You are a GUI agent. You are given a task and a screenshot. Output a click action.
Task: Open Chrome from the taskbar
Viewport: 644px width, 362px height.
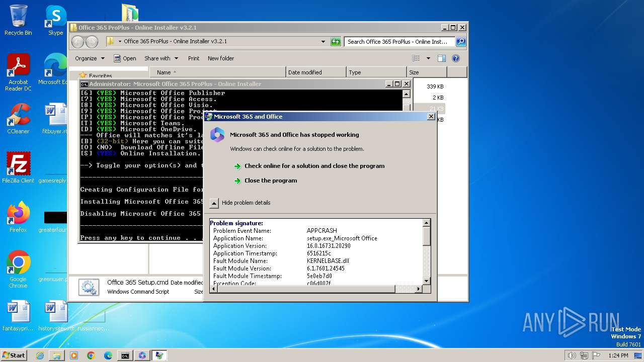click(91, 355)
